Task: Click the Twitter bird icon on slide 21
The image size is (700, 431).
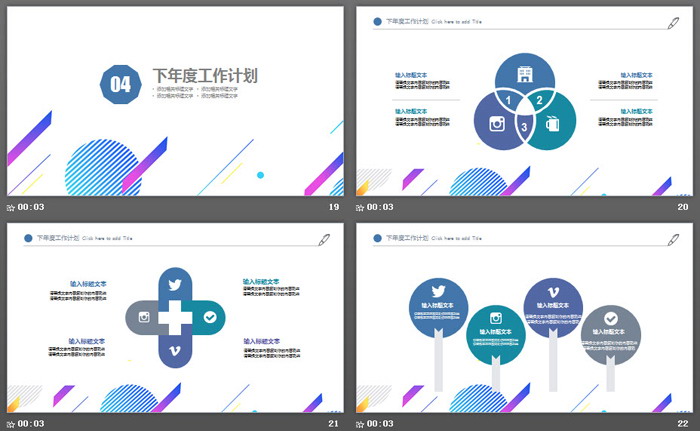Action: tap(175, 285)
